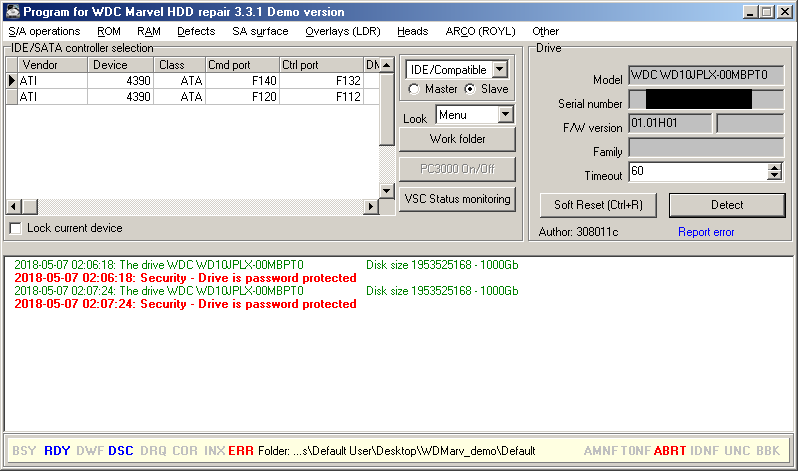Screen dimensions: 798x471
Task: Click the log entry dated 02:07:24 drive WDC
Action: point(266,291)
